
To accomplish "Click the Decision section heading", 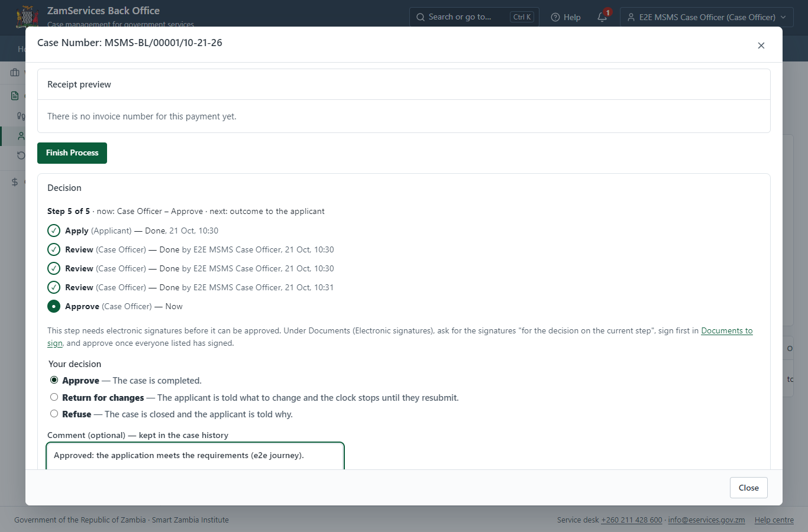I will (64, 188).
